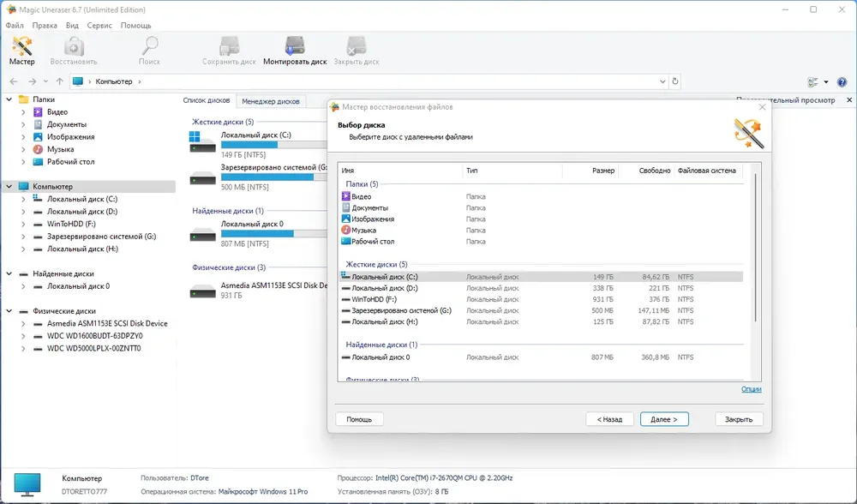857x504 pixels.
Task: Click the computer icon in address bar
Action: (x=78, y=81)
